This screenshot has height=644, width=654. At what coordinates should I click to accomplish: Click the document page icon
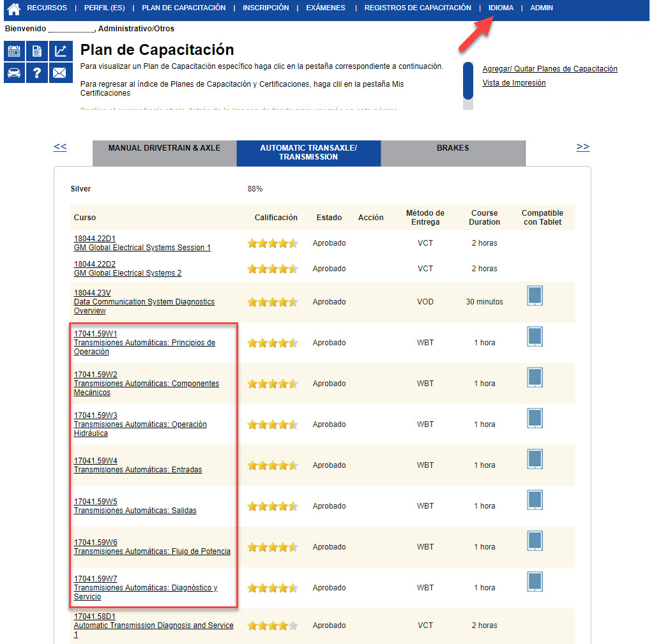37,51
